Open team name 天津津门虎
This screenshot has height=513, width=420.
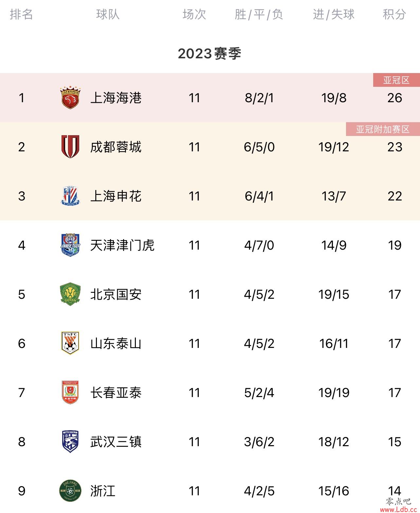122,245
